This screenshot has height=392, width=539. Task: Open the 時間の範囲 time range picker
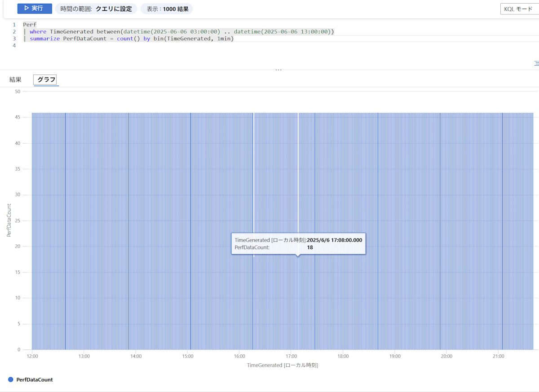[x=96, y=9]
